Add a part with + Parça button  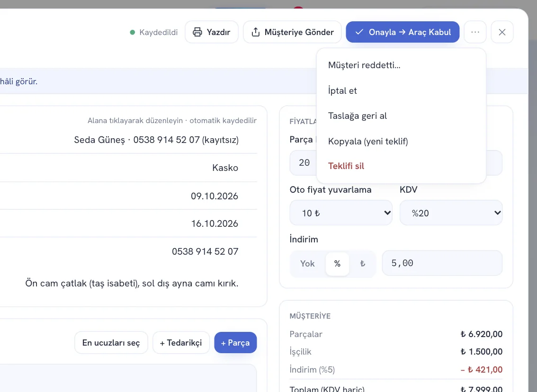tap(236, 343)
